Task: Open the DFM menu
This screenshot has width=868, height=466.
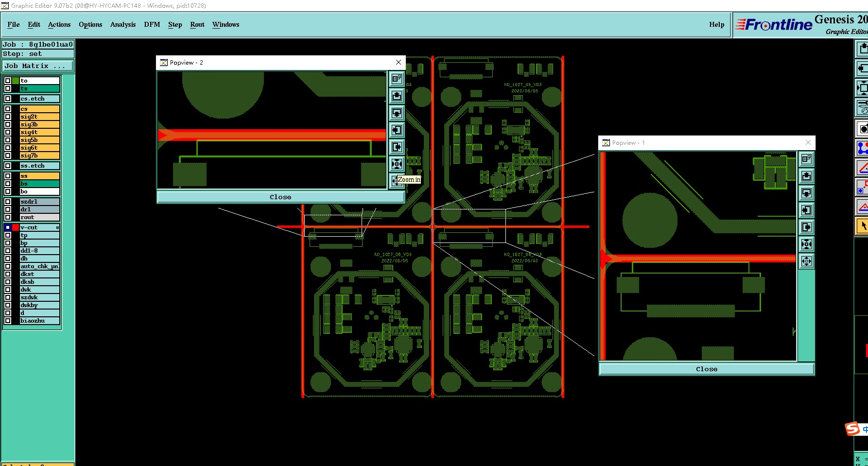Action: [x=152, y=24]
